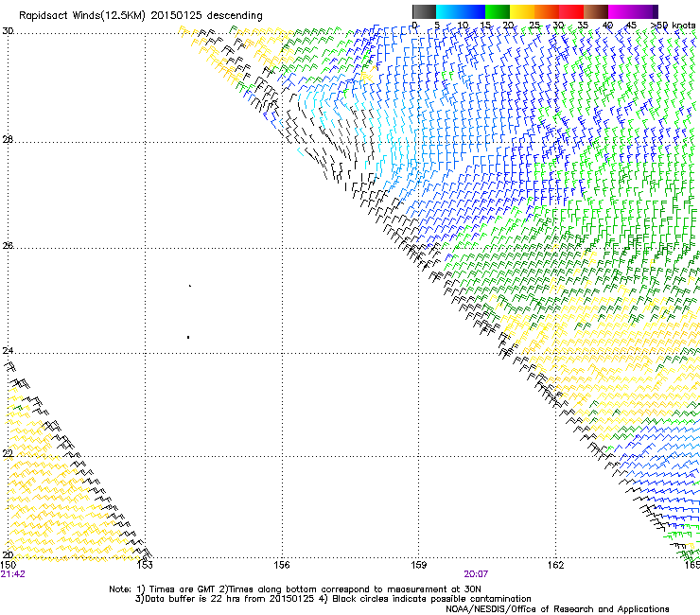Click the legend tick label '25'

tap(534, 25)
